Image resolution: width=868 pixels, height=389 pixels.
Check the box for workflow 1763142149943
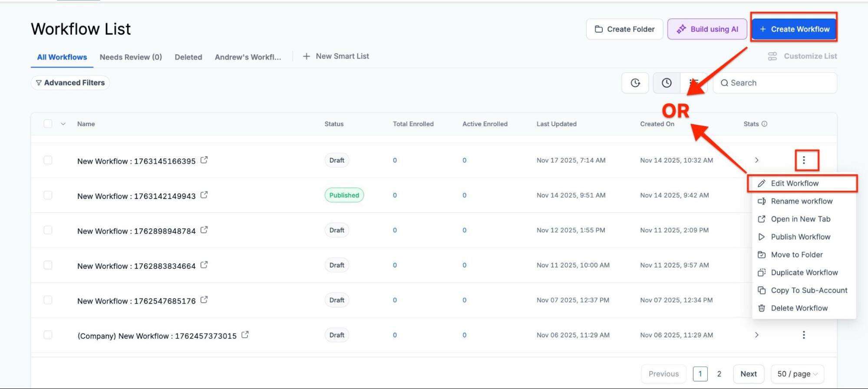click(48, 195)
